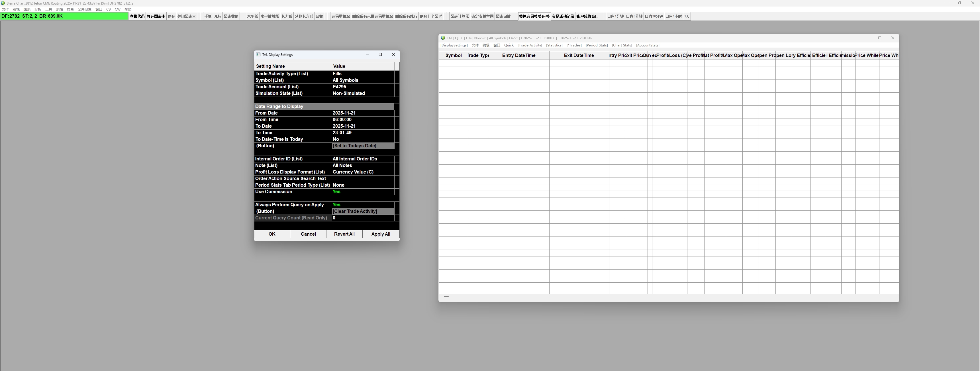Image resolution: width=980 pixels, height=371 pixels.
Task: Select the 光标 cursor tool
Action: (217, 16)
